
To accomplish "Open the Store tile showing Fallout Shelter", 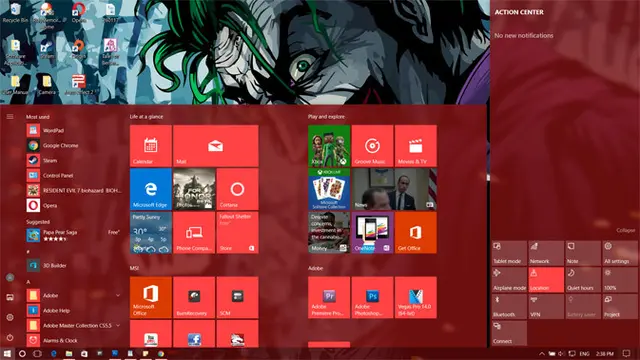I will [x=237, y=232].
